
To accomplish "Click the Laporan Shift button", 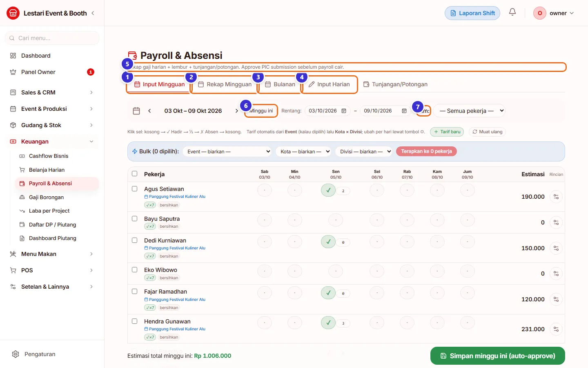I will click(x=472, y=13).
